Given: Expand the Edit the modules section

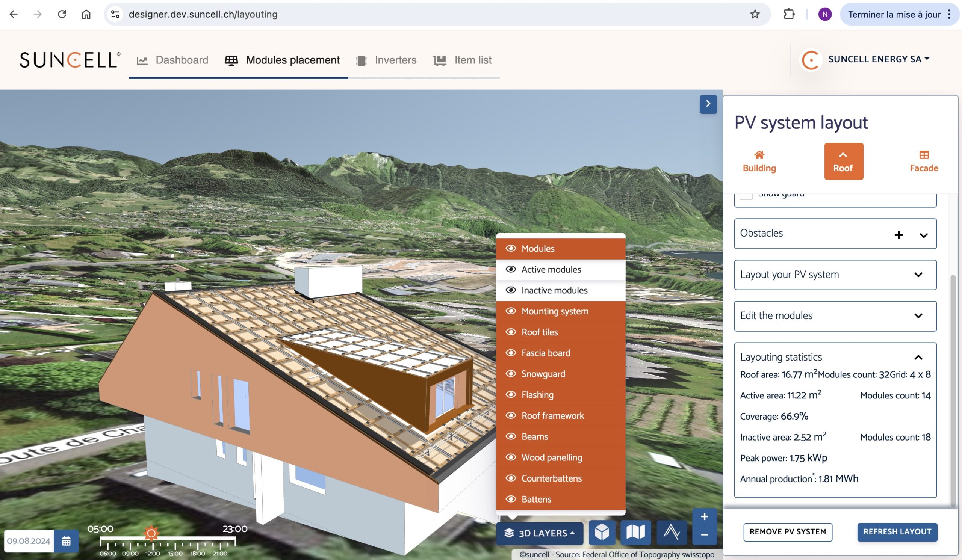Looking at the screenshot, I should click(918, 316).
